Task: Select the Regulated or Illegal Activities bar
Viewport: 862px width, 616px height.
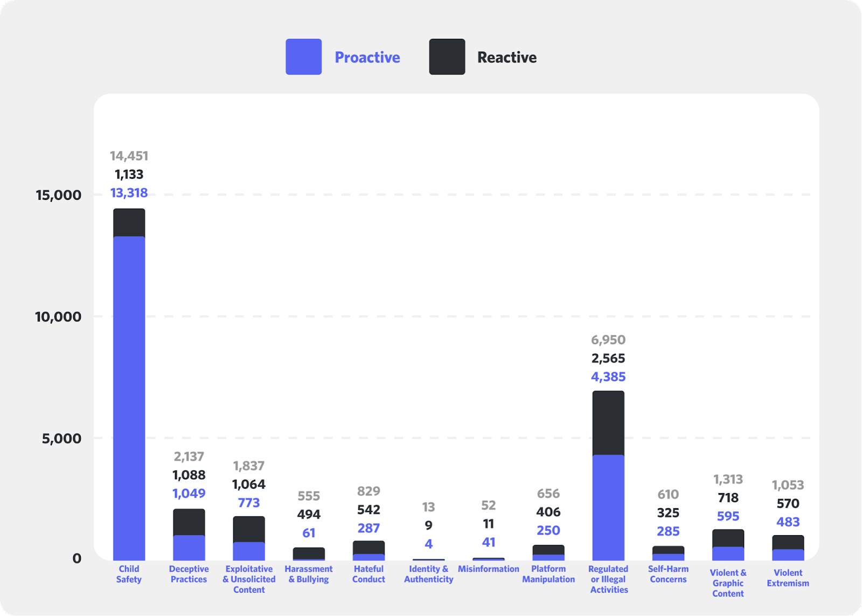Action: pos(608,474)
